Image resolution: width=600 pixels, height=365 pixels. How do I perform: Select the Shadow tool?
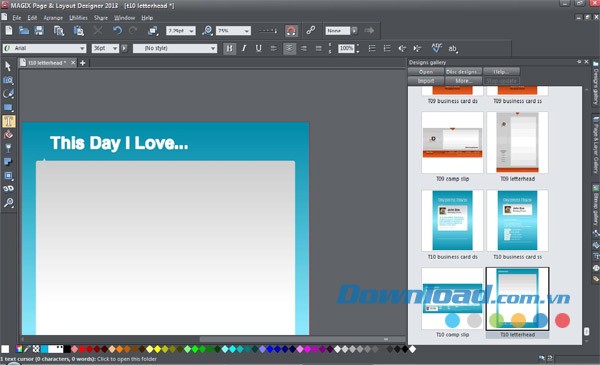[8, 162]
